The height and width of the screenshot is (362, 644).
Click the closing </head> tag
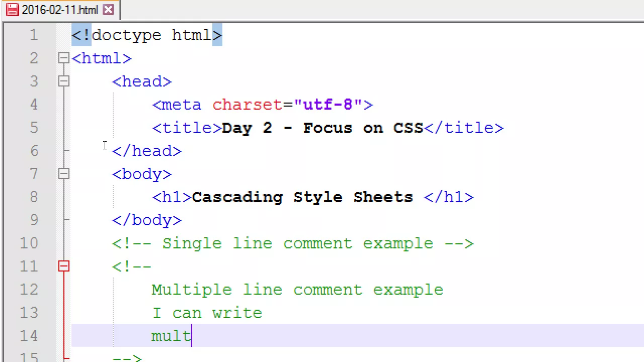(x=147, y=151)
